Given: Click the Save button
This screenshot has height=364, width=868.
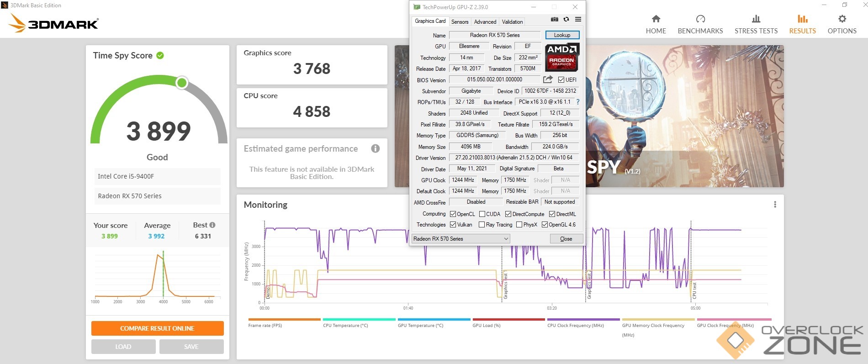Looking at the screenshot, I should [x=191, y=347].
